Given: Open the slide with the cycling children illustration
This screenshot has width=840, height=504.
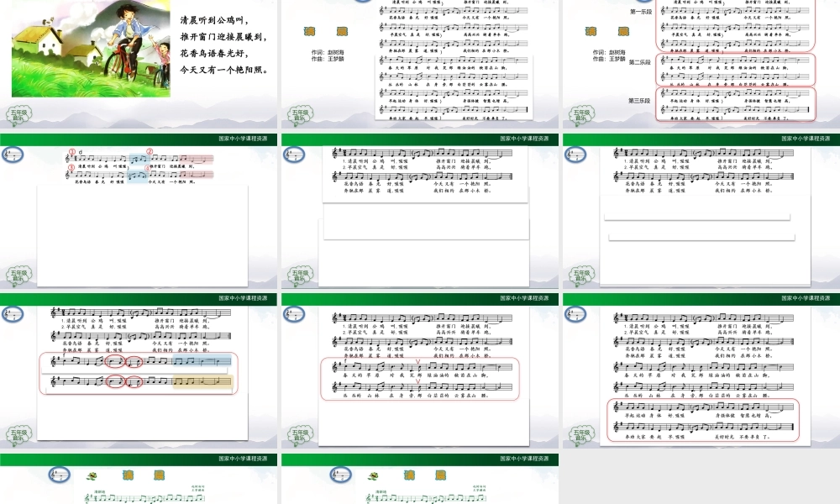Looking at the screenshot, I should point(139,64).
